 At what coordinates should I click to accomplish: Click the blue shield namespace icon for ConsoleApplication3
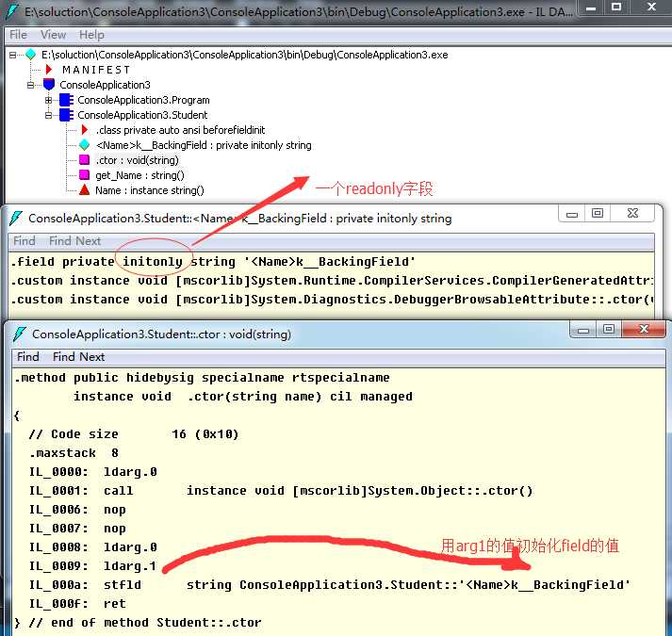point(49,85)
